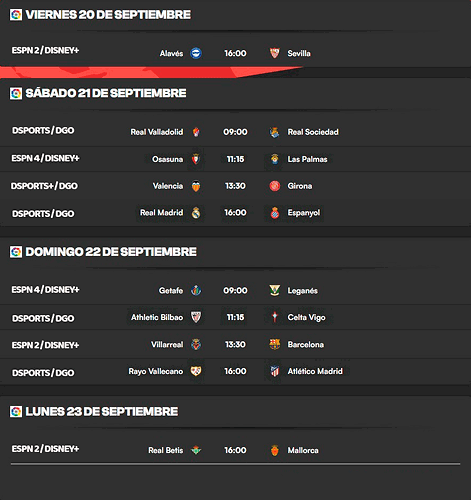Viewport: 471px width, 500px height.
Task: Click the Athletic Bilbao crest
Action: [196, 317]
